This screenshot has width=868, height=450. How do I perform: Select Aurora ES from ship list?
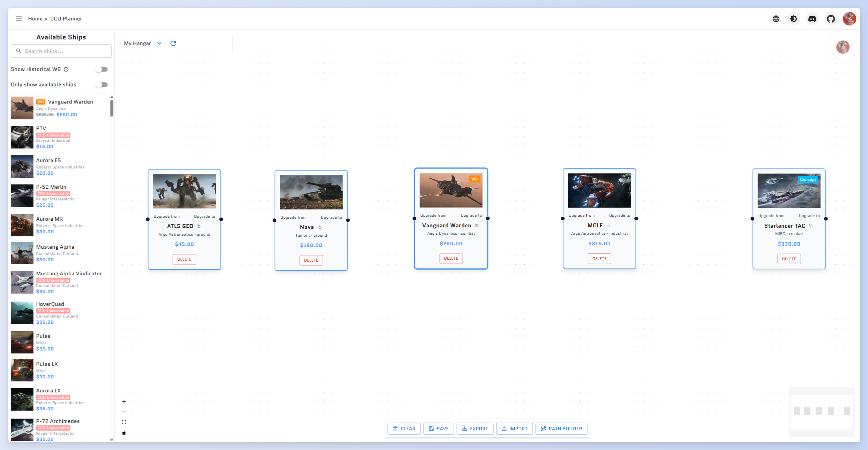click(x=48, y=160)
